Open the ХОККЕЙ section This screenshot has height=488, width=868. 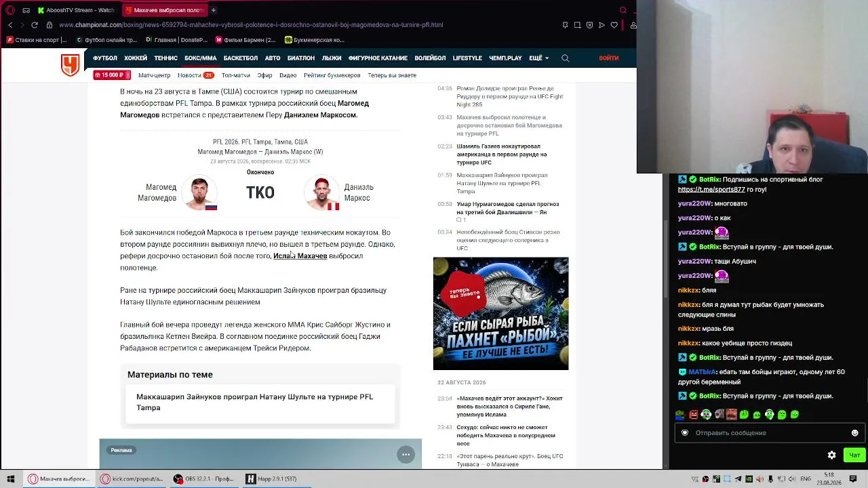pyautogui.click(x=136, y=58)
